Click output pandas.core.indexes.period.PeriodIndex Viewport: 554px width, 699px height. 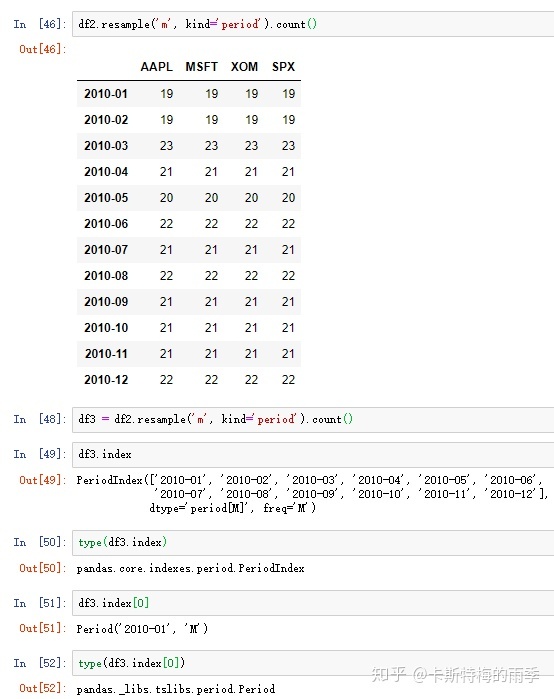coord(190,568)
